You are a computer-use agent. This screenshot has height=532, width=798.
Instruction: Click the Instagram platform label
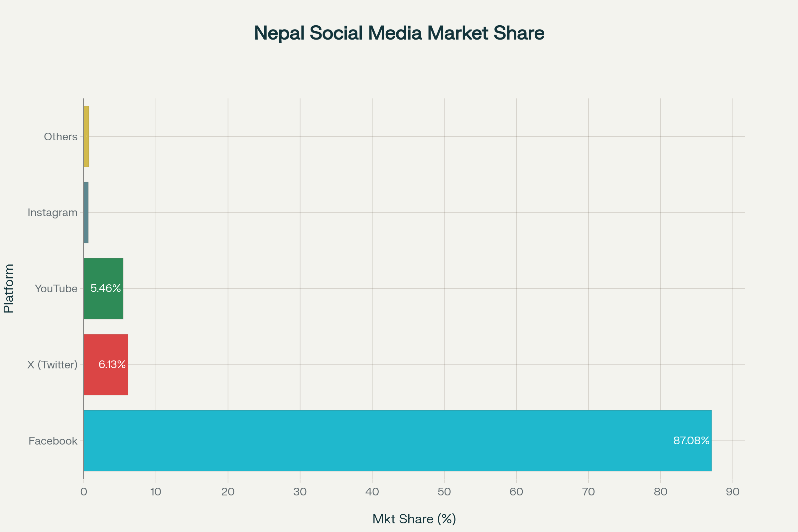click(52, 213)
